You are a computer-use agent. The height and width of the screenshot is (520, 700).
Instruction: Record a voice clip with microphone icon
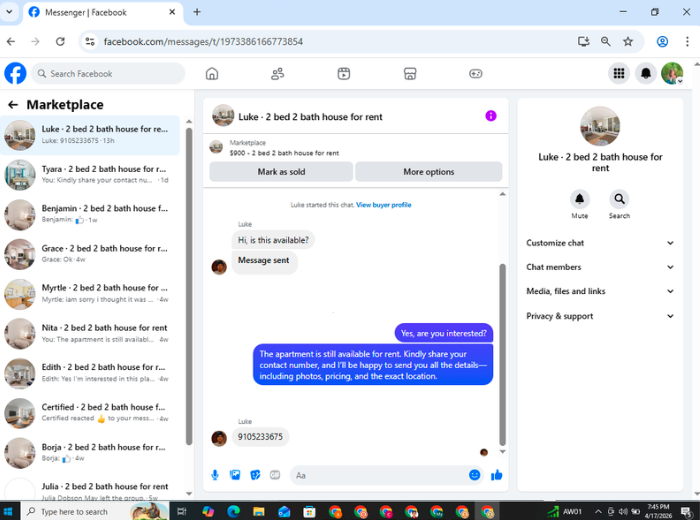(215, 475)
